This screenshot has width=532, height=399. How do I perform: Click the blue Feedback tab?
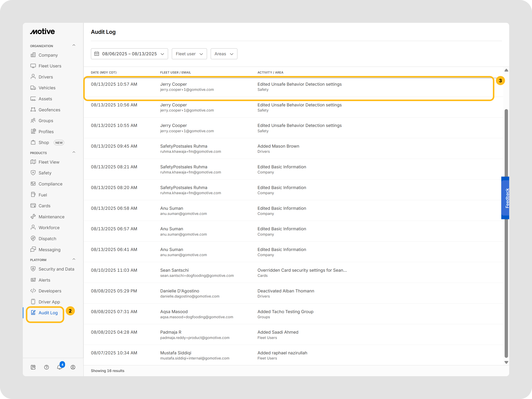[x=505, y=198]
